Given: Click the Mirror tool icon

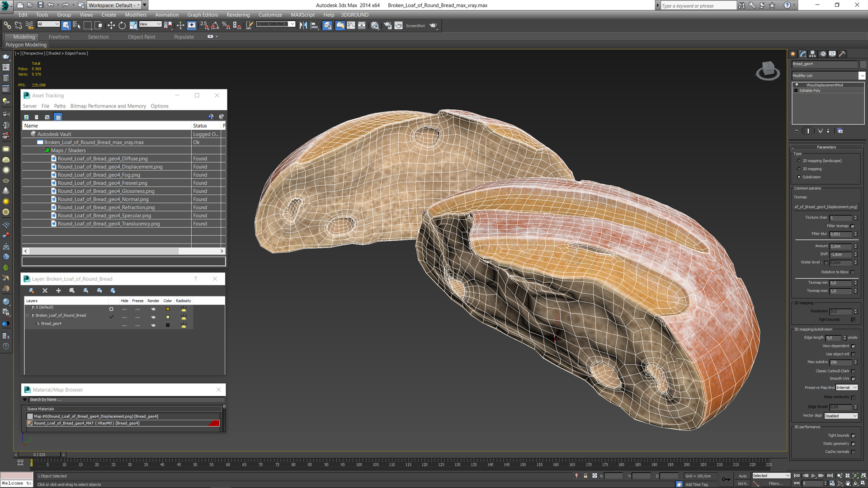Looking at the screenshot, I should coord(303,25).
